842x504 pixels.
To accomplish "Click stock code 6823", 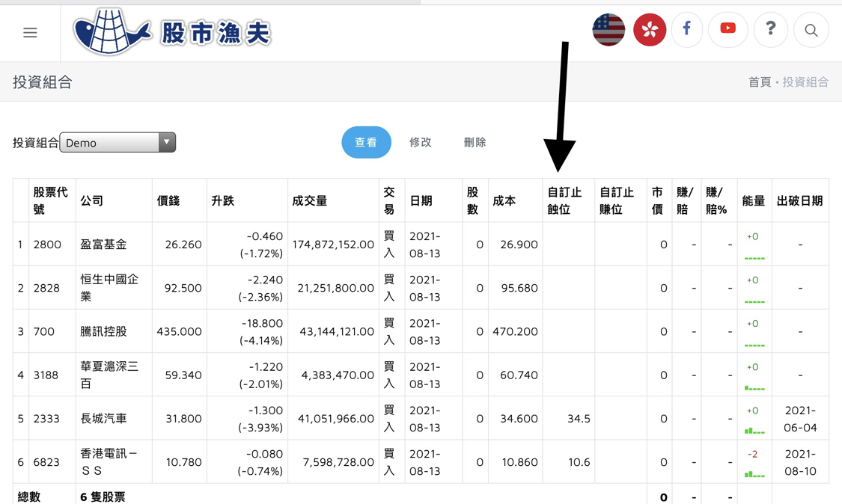I will [46, 461].
